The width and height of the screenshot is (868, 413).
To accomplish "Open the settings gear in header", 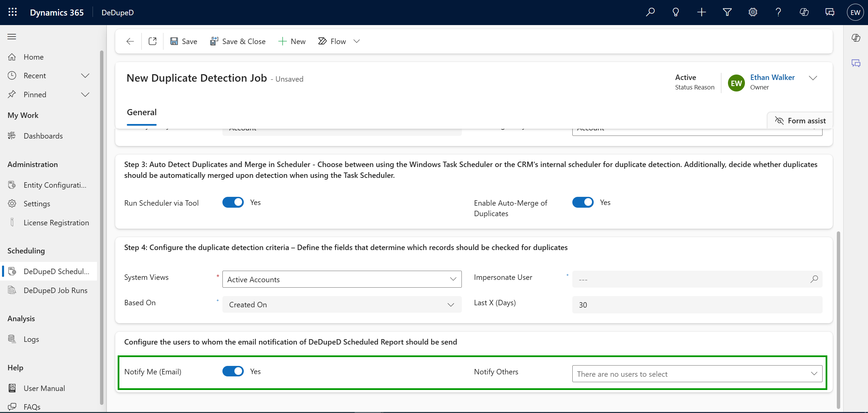I will point(753,12).
